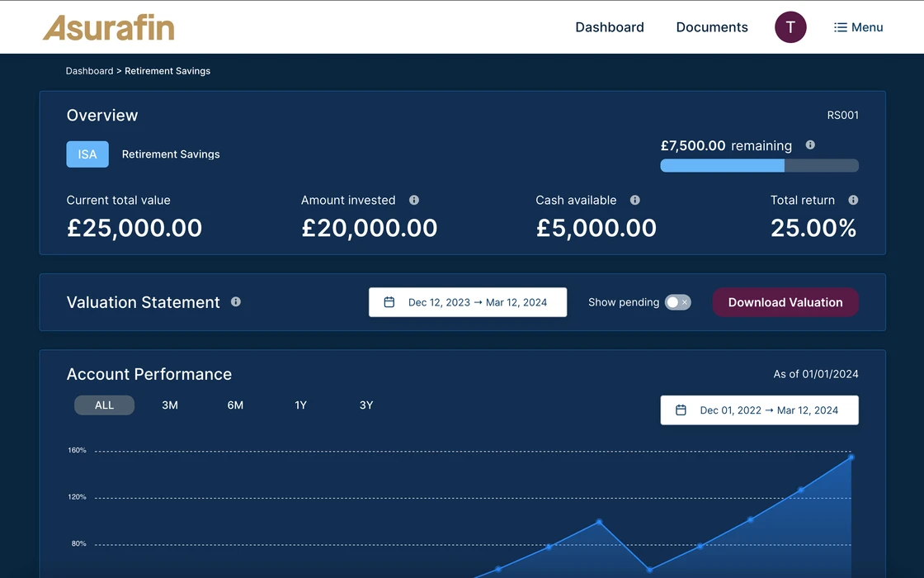Click the £25,000.00 current total value

point(134,228)
